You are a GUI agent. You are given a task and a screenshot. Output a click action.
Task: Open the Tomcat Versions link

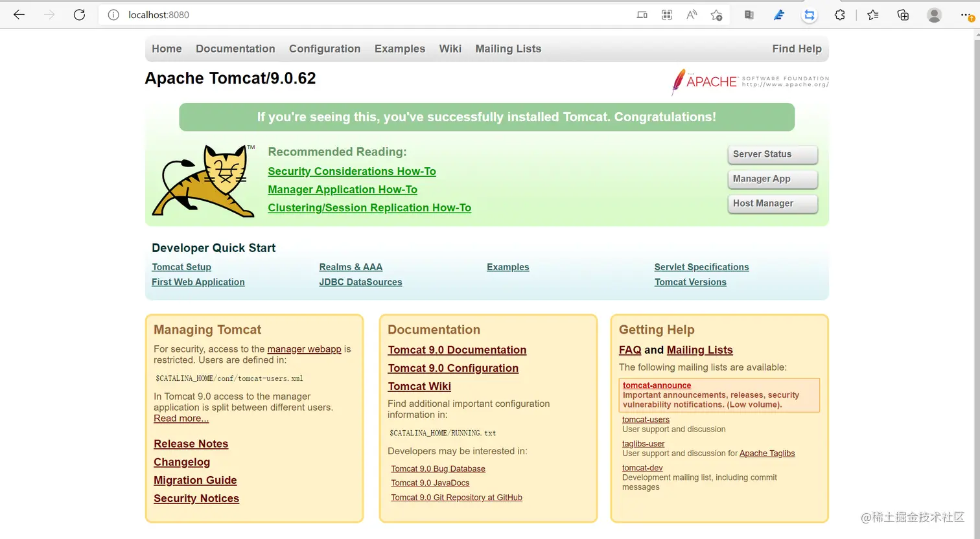coord(690,282)
